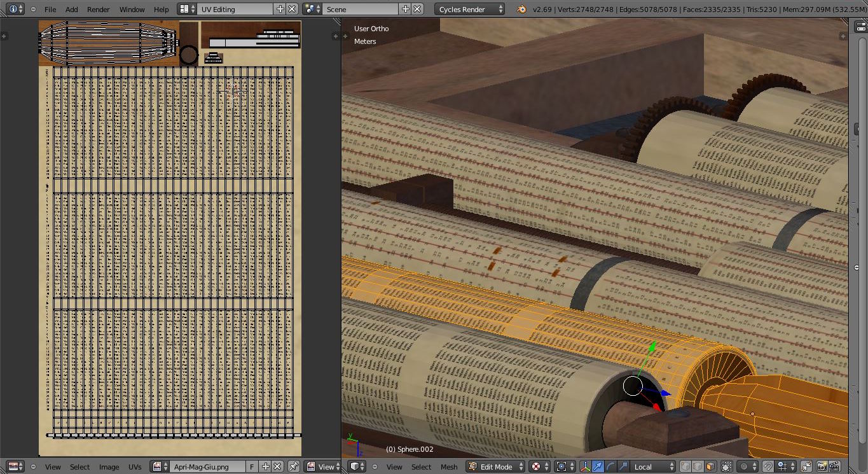This screenshot has width=868, height=474.
Task: Open the proportional editing dropdown
Action: click(x=748, y=466)
